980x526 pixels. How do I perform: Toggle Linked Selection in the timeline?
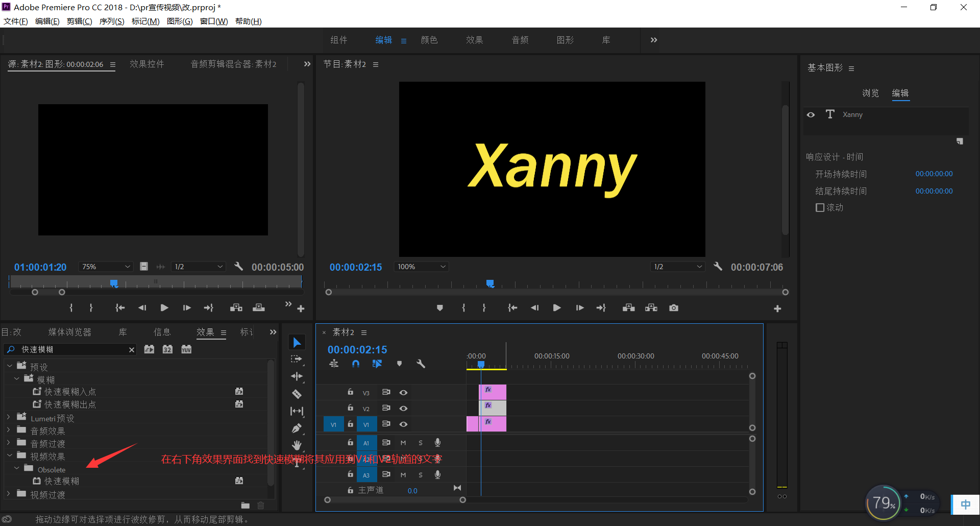point(377,364)
